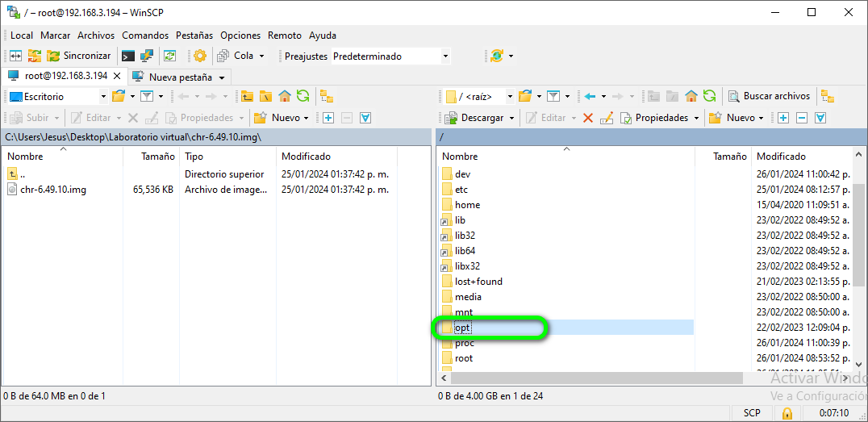Click remote panel select-all triangle icon
Image resolution: width=868 pixels, height=422 pixels.
820,118
